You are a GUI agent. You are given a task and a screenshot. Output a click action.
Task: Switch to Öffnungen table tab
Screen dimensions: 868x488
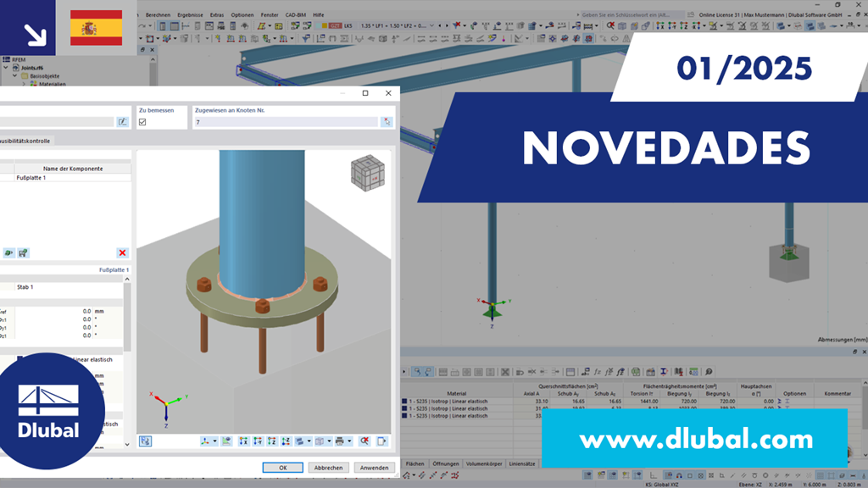pyautogui.click(x=446, y=463)
